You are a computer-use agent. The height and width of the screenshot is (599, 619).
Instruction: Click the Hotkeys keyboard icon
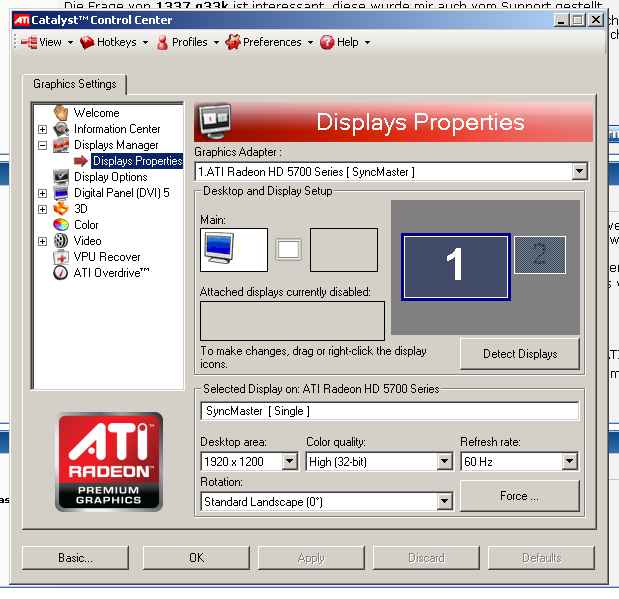pos(87,42)
